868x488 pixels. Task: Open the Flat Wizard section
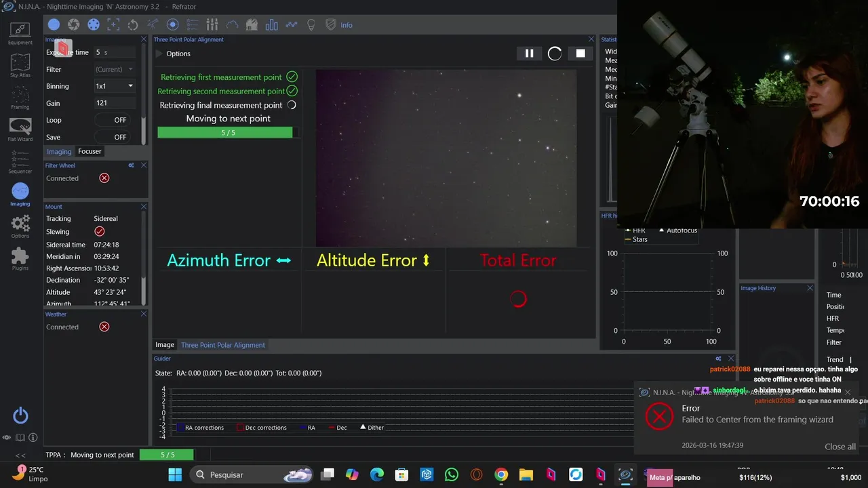coord(20,129)
